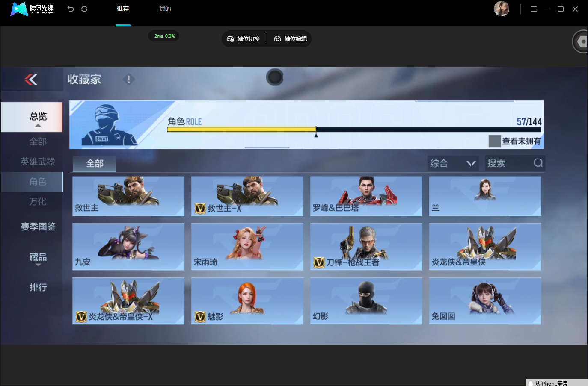
Task: Click the V badge on 救世主-X
Action: 200,208
